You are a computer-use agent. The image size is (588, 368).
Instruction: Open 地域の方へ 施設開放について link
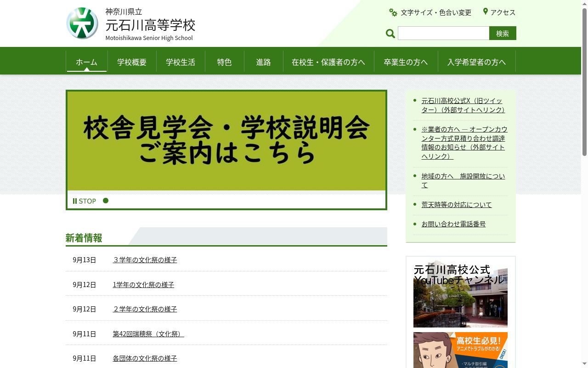[x=463, y=181]
